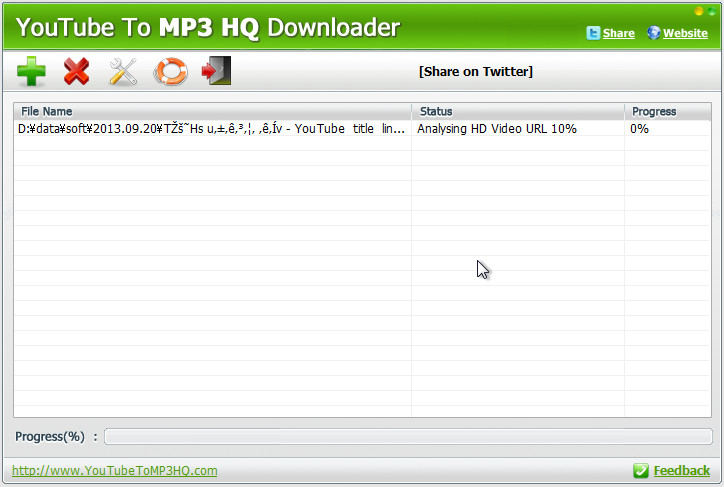Open help via the orange lifebuoy icon
This screenshot has width=724, height=487.
tap(170, 72)
